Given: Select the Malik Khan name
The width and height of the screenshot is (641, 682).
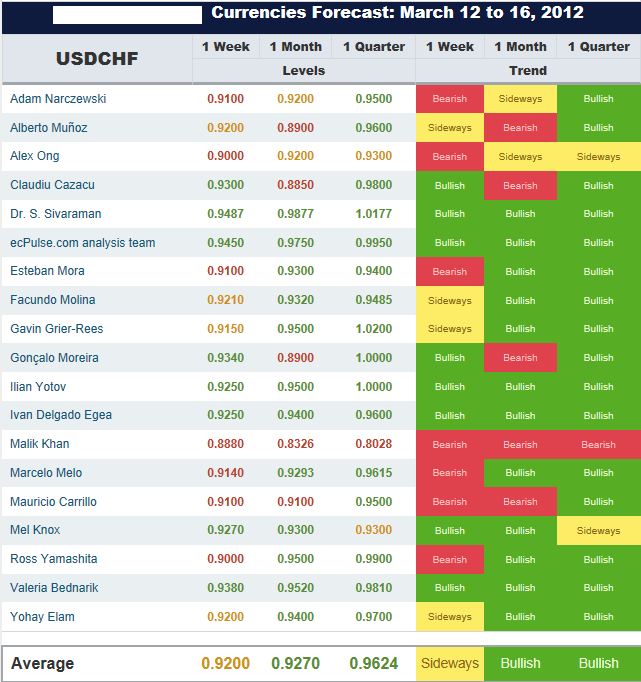Looking at the screenshot, I should [x=40, y=444].
